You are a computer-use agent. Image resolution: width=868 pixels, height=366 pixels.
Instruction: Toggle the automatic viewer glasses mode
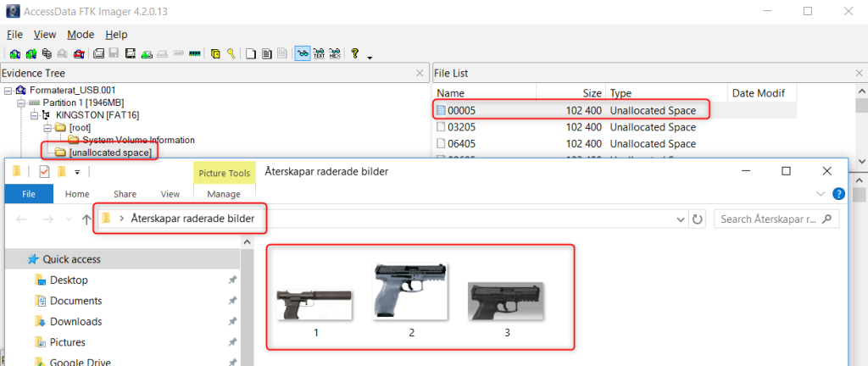(302, 54)
